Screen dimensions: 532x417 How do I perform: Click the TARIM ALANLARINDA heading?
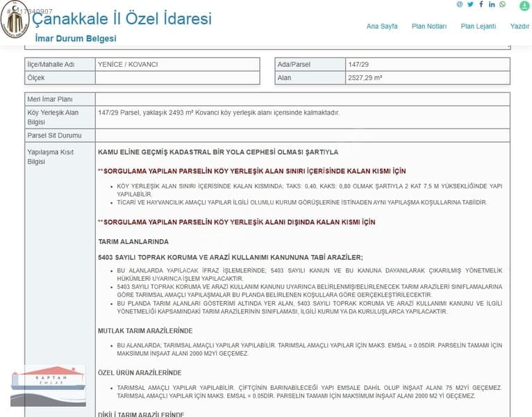point(133,242)
